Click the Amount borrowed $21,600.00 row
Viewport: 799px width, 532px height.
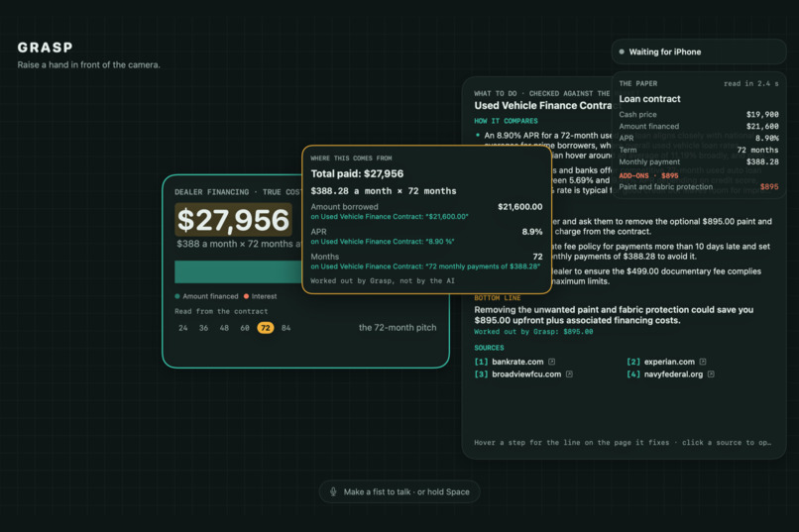[x=426, y=207]
